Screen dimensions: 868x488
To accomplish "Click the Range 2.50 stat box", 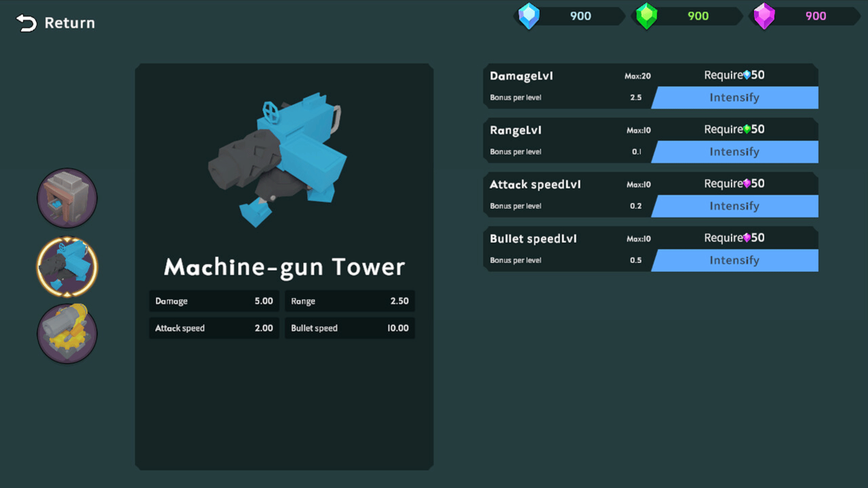I will coord(349,301).
